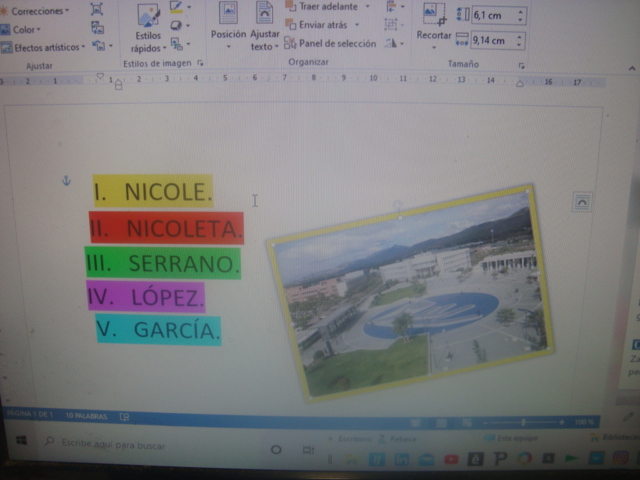Open layout options button beside the image
The width and height of the screenshot is (640, 480).
coord(582,202)
